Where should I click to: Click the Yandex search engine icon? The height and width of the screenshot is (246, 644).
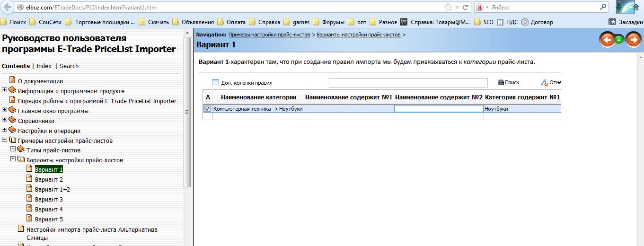pos(479,8)
